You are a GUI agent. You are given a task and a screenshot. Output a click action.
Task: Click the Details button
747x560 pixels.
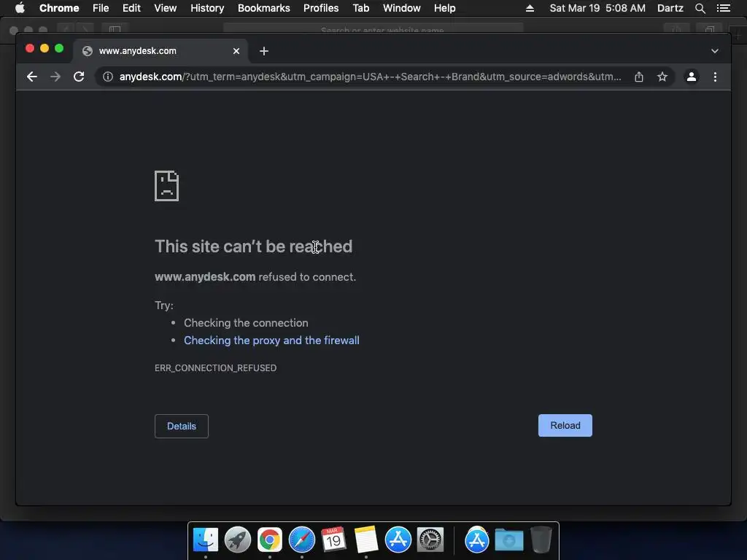click(x=182, y=426)
